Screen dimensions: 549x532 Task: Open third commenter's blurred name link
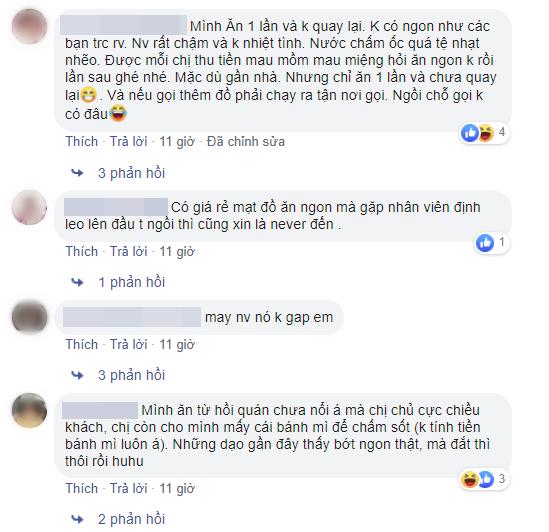pyautogui.click(x=132, y=317)
